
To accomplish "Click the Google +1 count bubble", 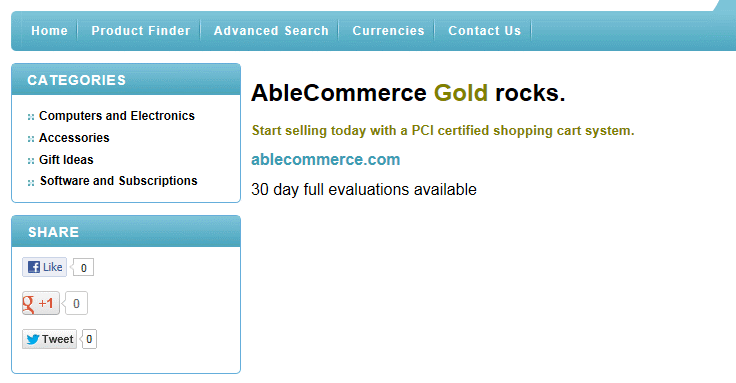I will click(x=75, y=303).
